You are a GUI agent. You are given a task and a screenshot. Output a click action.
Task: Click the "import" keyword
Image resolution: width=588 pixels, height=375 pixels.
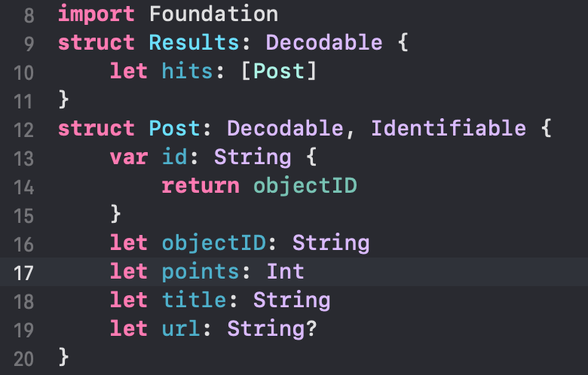point(96,14)
